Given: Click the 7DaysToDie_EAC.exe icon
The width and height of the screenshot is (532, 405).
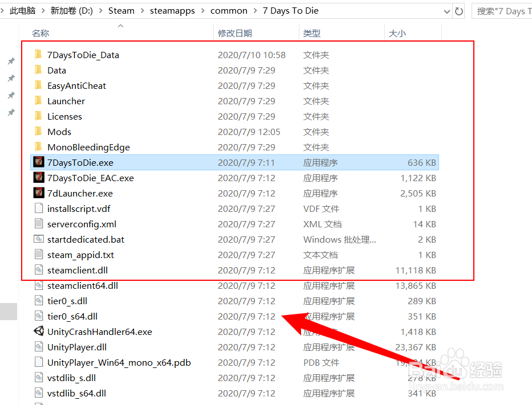Looking at the screenshot, I should point(39,178).
